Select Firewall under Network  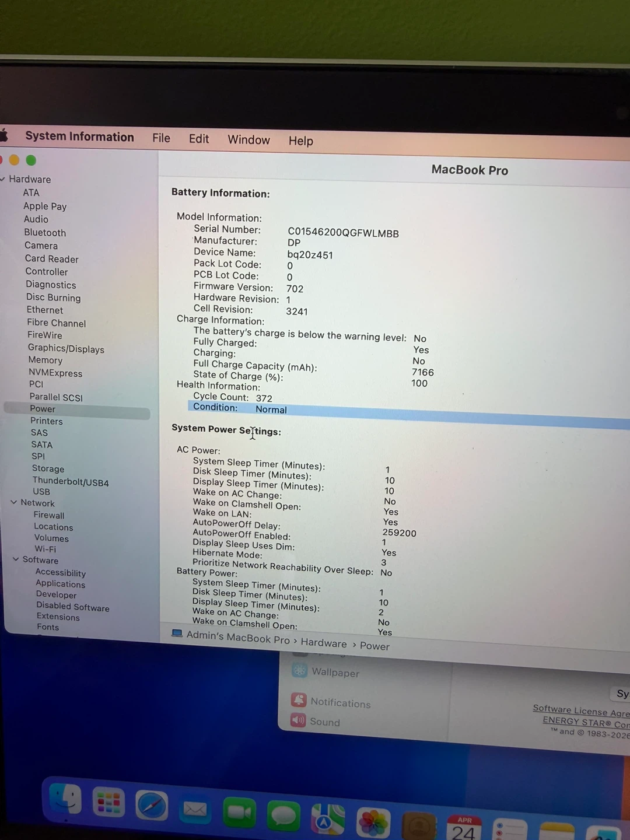(49, 515)
